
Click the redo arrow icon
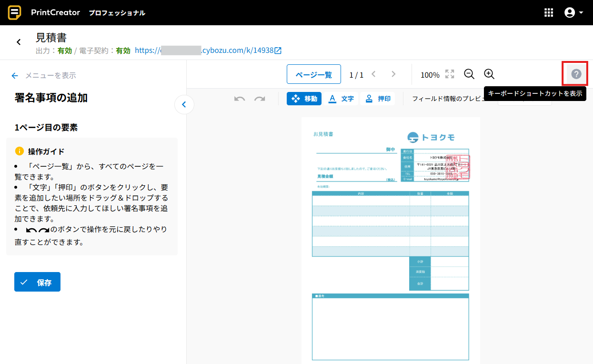tap(260, 99)
